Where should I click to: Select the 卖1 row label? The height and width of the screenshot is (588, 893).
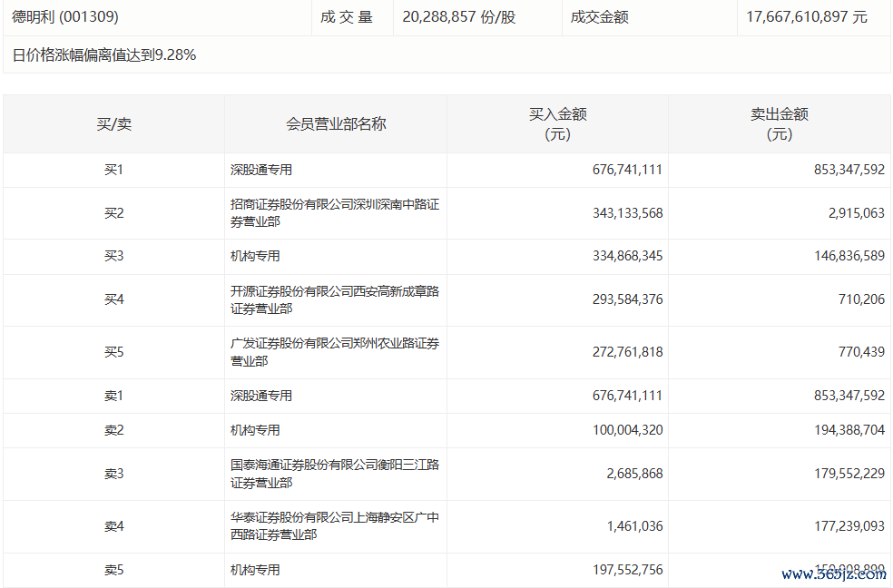pos(114,396)
